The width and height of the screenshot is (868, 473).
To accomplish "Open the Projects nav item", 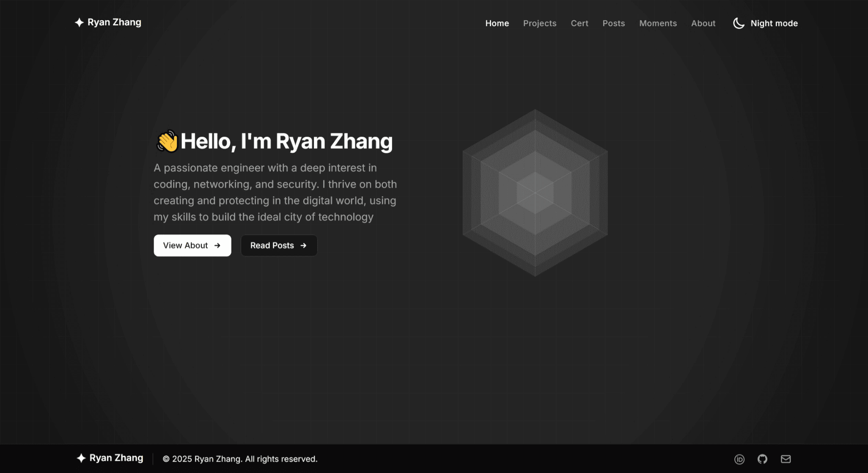I will point(540,23).
